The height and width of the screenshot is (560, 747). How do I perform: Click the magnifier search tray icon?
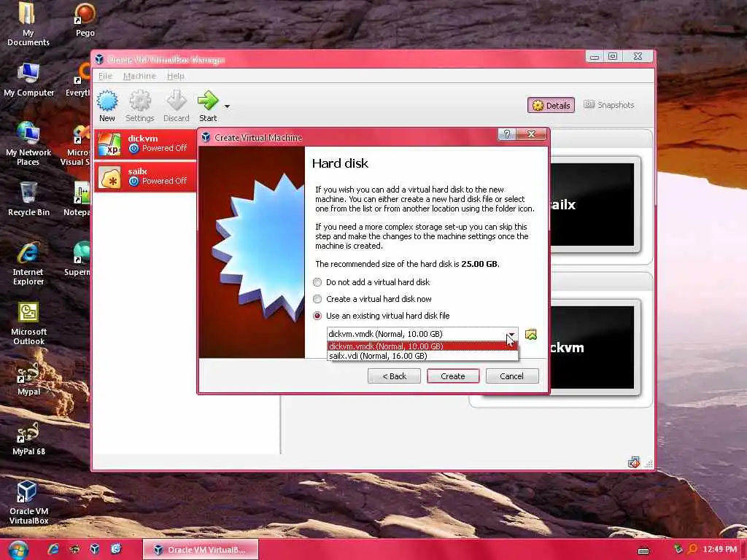click(693, 549)
